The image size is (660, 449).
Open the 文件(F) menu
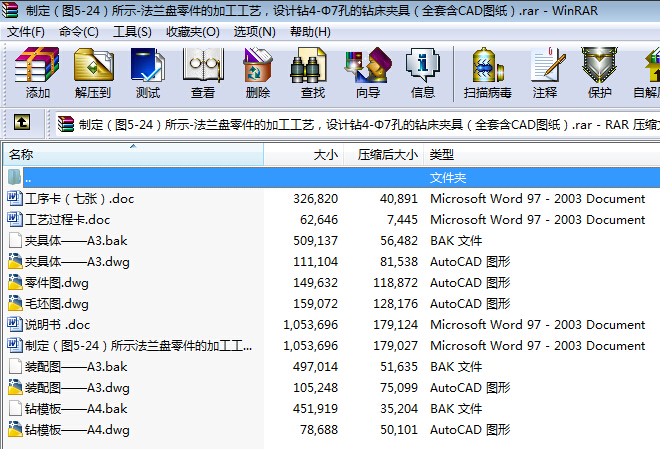click(26, 32)
